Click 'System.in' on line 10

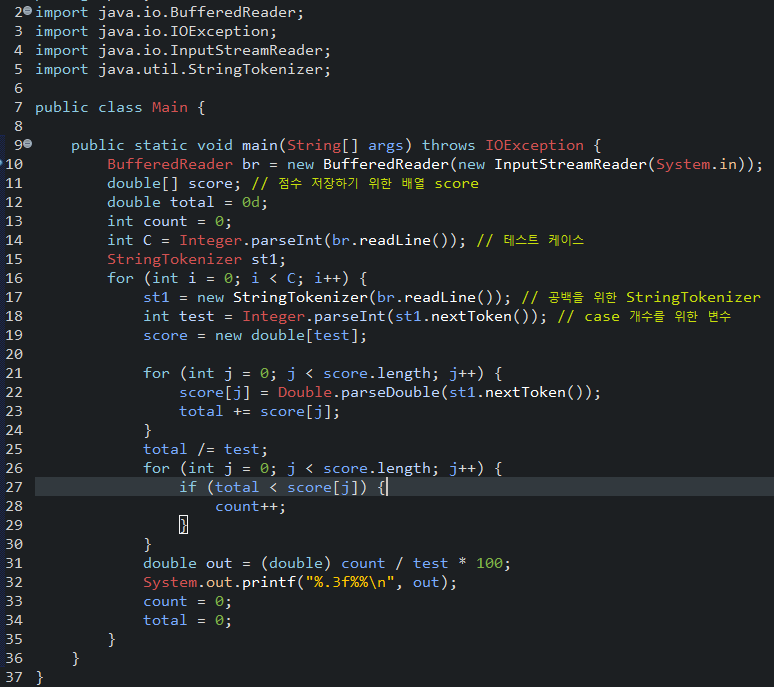(x=696, y=164)
